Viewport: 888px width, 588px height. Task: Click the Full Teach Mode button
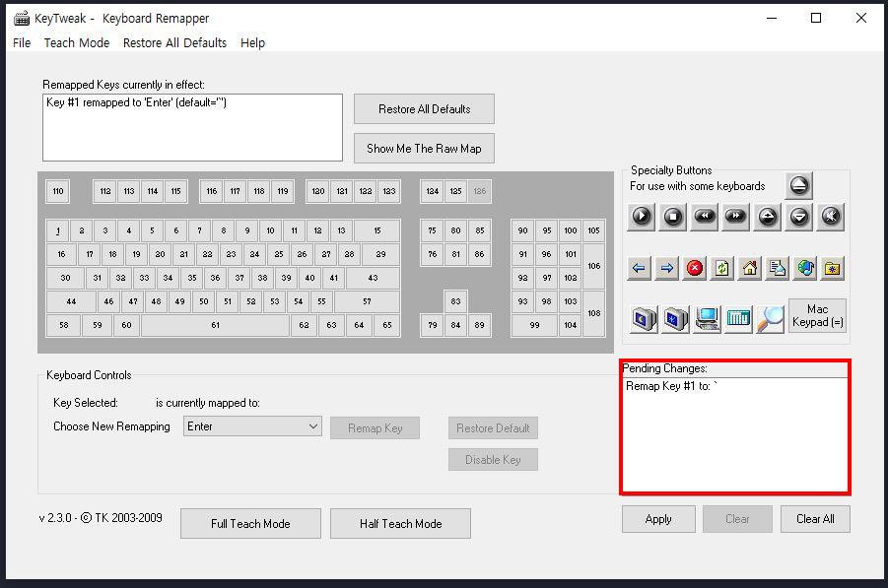pos(250,524)
